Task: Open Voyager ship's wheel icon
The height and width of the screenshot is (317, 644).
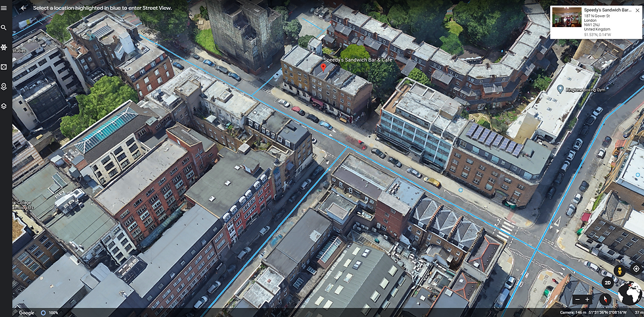Action: pyautogui.click(x=4, y=47)
